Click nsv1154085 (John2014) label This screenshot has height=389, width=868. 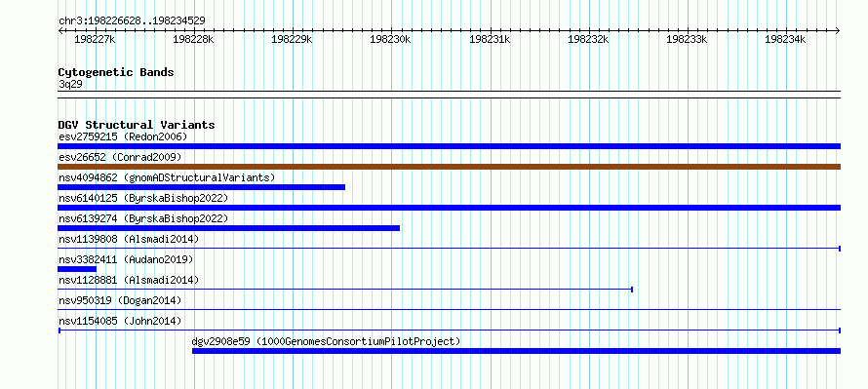(120, 321)
